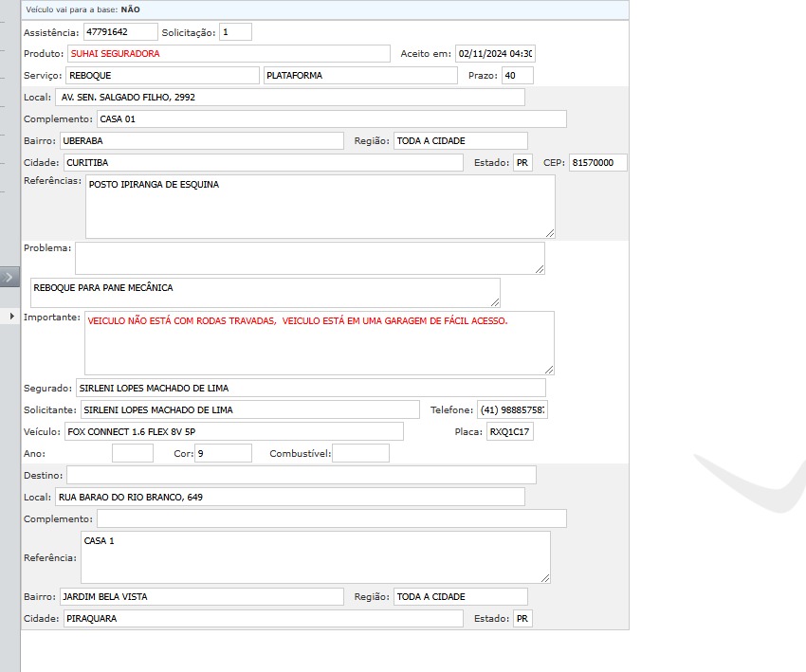Click the Prazo field with 40
This screenshot has width=806, height=672.
tap(518, 76)
